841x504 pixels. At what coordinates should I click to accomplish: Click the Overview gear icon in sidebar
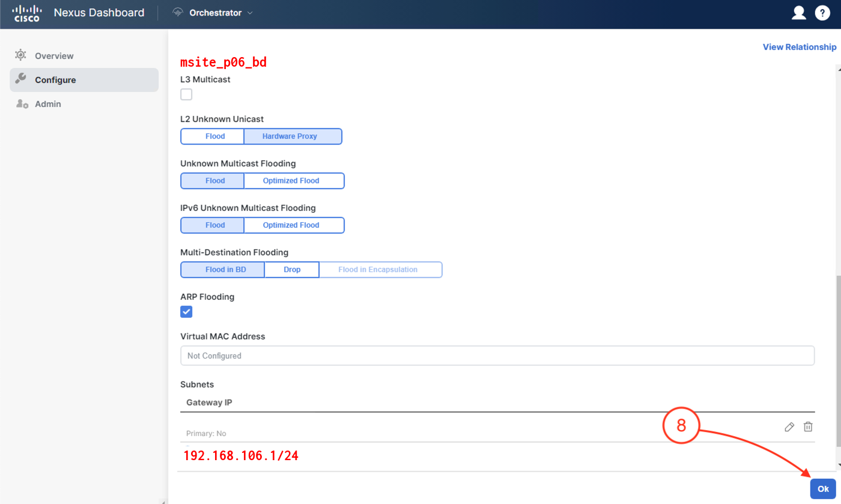(x=20, y=55)
